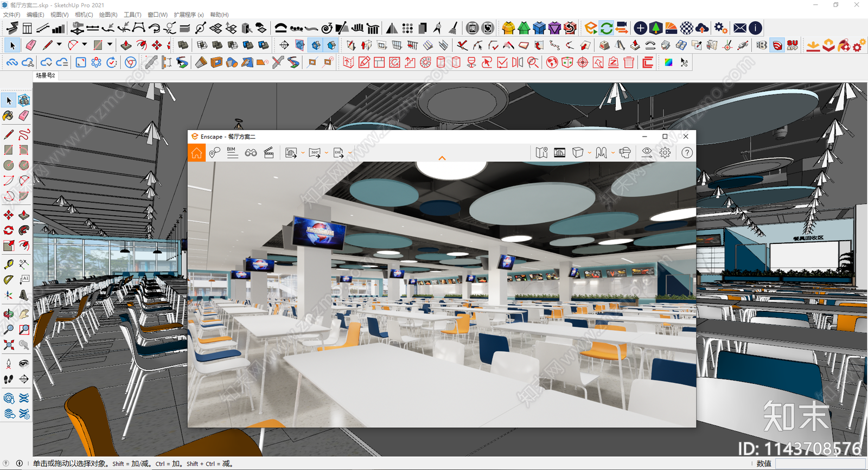
Task: Click the SU APP plugin icon
Action: click(793, 45)
